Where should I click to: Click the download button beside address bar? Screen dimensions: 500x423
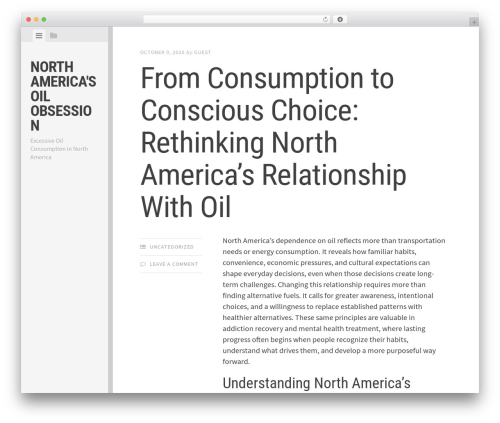click(340, 20)
